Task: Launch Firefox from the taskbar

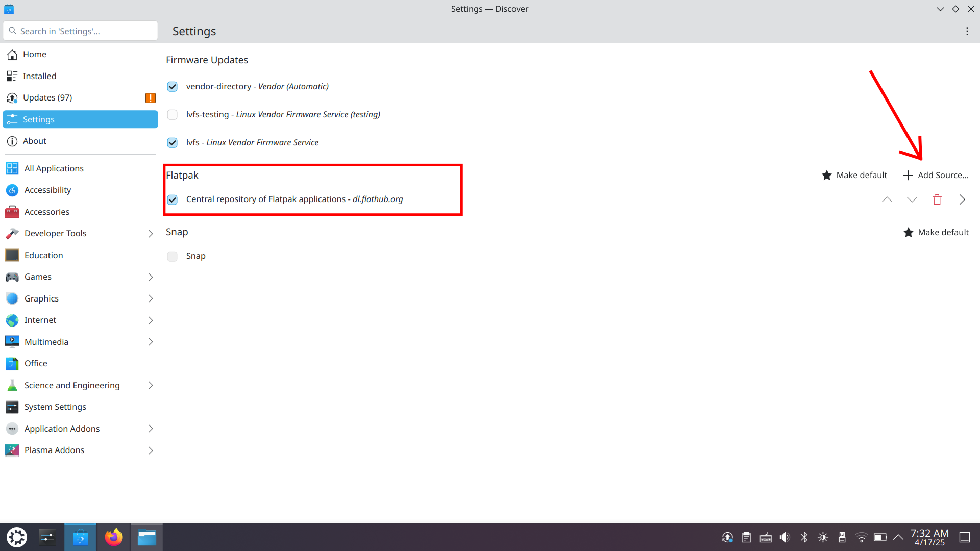Action: coord(114,537)
